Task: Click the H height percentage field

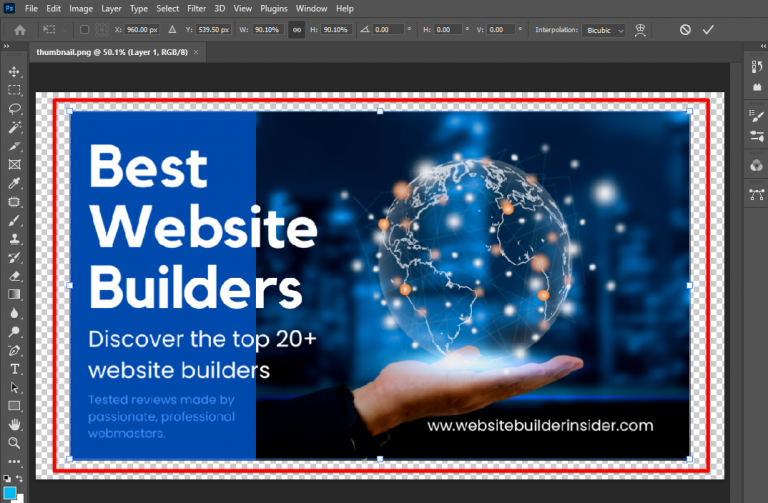Action: (336, 30)
